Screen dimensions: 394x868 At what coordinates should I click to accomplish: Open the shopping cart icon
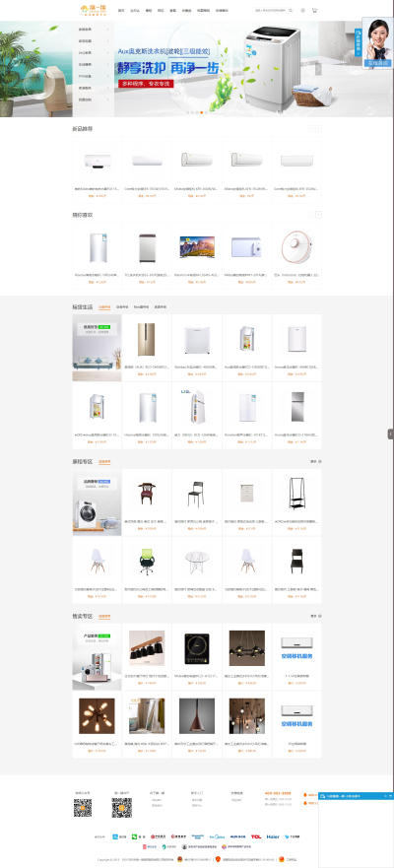pyautogui.click(x=315, y=11)
